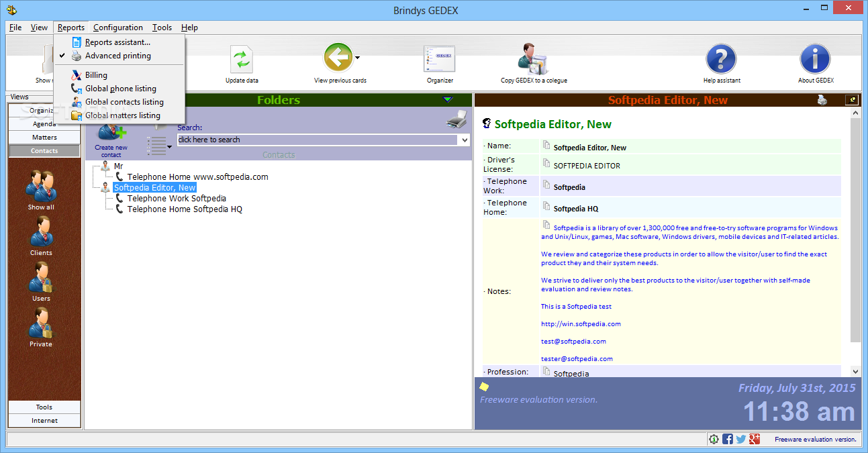Click test@softpedia.com in Notes

coord(573,341)
